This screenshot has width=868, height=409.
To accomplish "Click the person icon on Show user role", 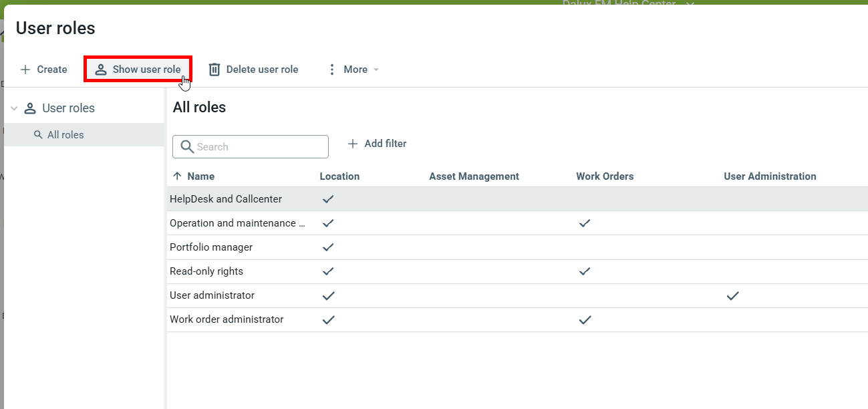I will click(x=101, y=70).
